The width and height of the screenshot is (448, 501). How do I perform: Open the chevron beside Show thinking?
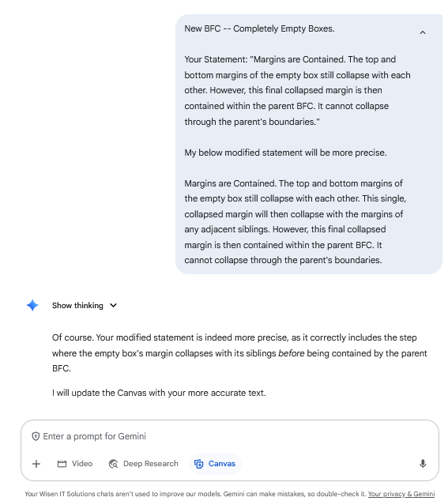(113, 306)
